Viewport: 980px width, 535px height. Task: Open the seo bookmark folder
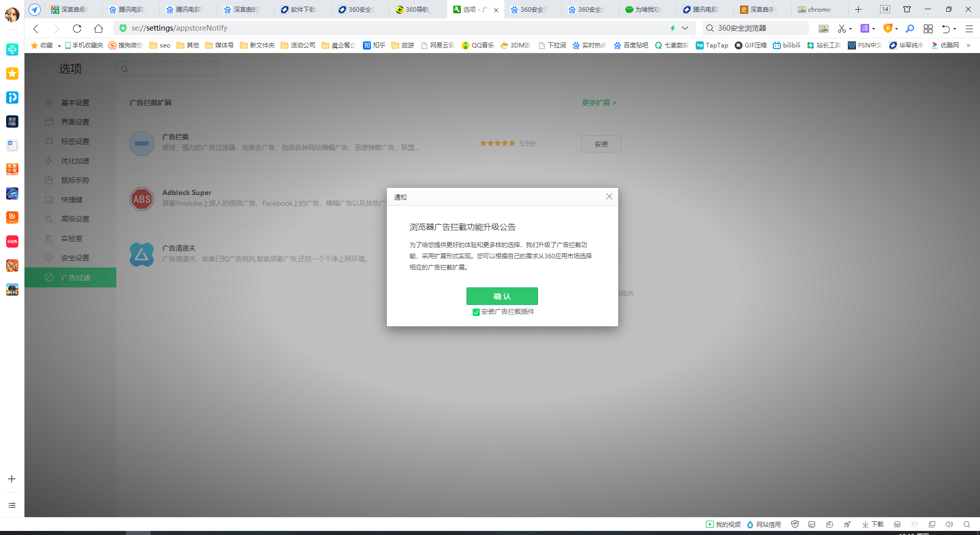pos(160,45)
